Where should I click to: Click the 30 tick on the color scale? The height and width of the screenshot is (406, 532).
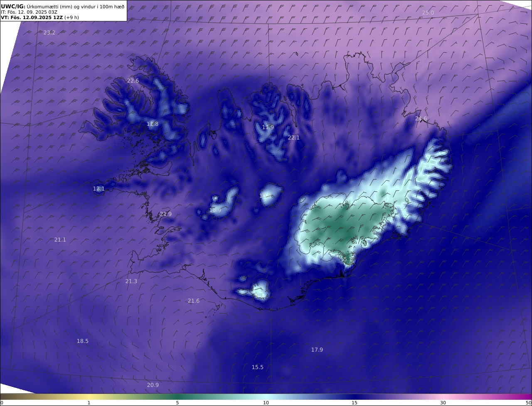click(x=443, y=403)
